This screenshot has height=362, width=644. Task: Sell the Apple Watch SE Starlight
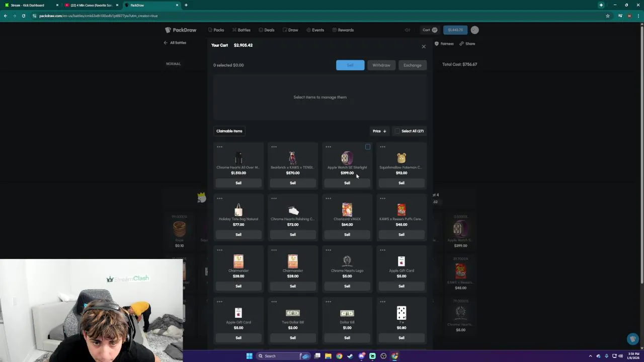point(347,183)
